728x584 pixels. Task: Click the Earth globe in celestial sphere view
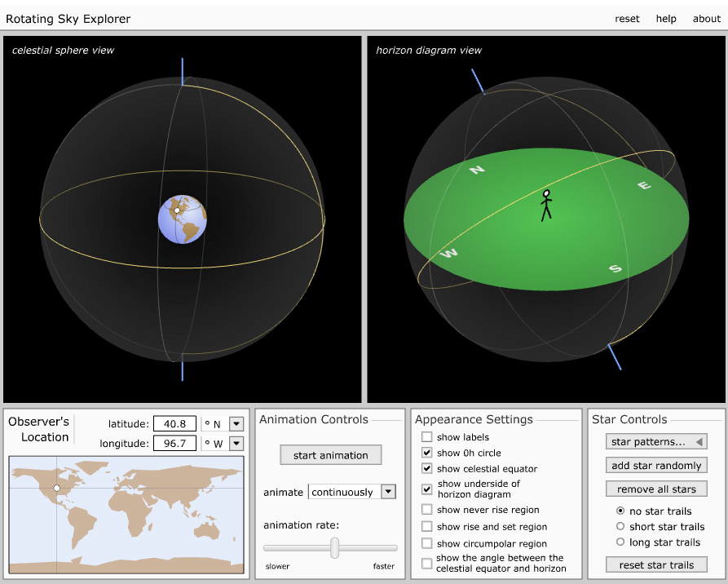[183, 219]
